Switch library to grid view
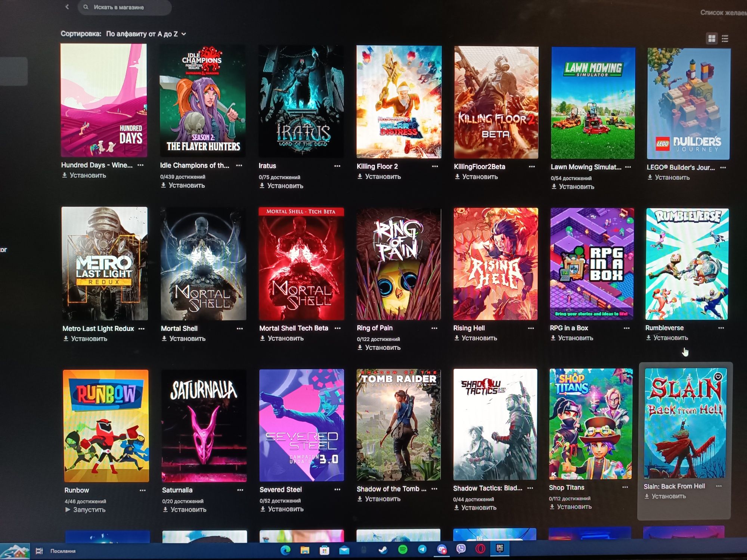 pyautogui.click(x=712, y=38)
